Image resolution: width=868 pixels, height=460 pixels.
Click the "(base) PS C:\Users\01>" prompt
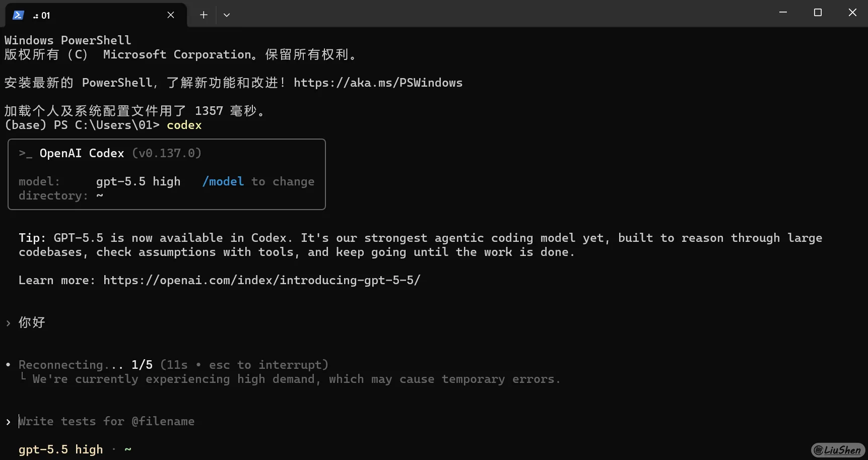[x=82, y=125]
